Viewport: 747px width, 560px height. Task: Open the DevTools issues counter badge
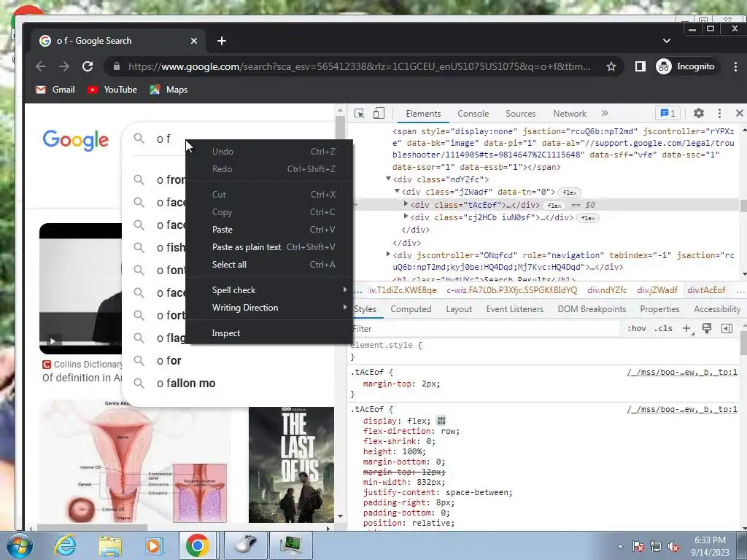(x=668, y=113)
